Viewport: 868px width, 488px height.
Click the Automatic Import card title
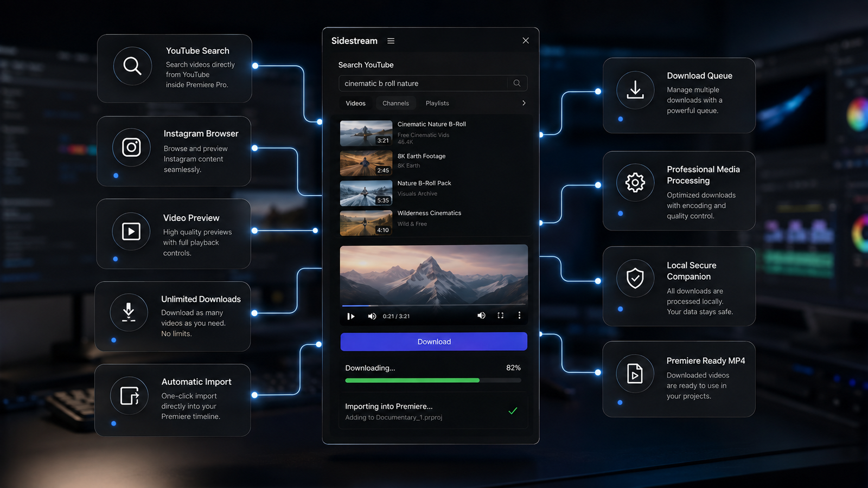click(196, 382)
